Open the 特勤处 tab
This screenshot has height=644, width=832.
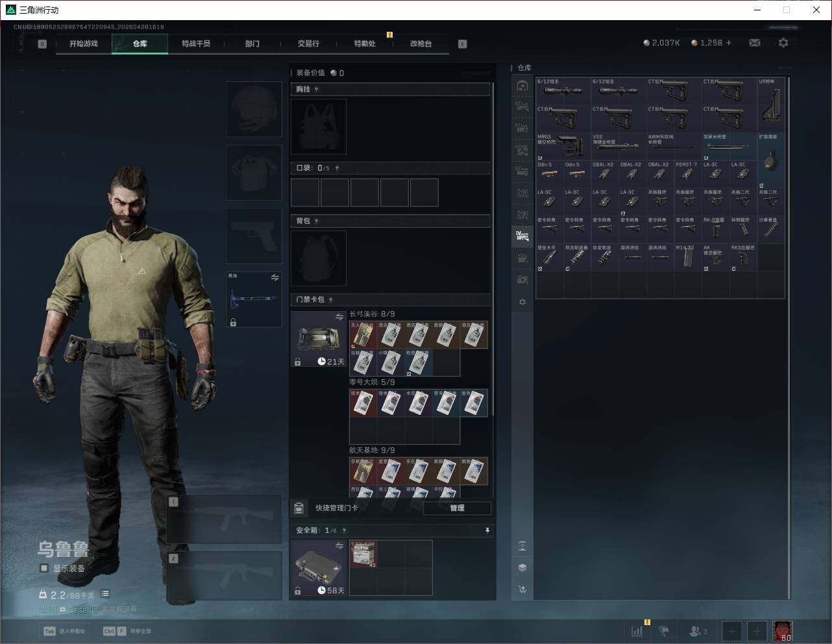point(365,43)
